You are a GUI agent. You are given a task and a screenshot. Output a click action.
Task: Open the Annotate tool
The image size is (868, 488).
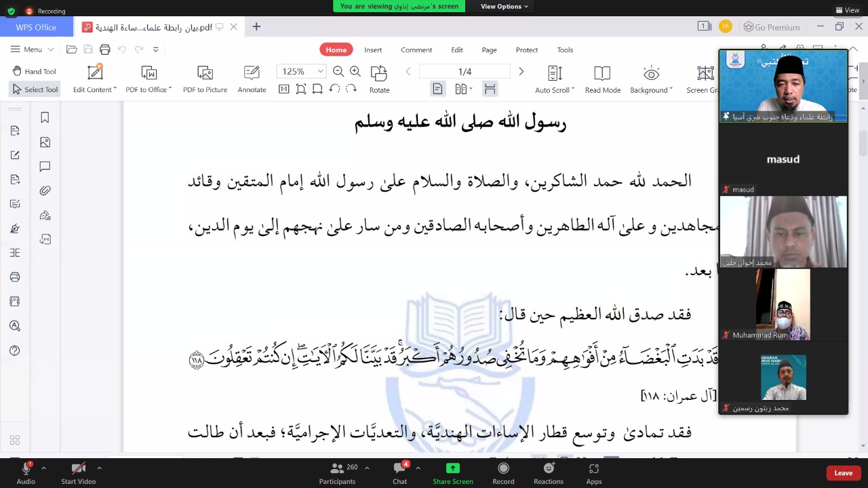tap(252, 79)
